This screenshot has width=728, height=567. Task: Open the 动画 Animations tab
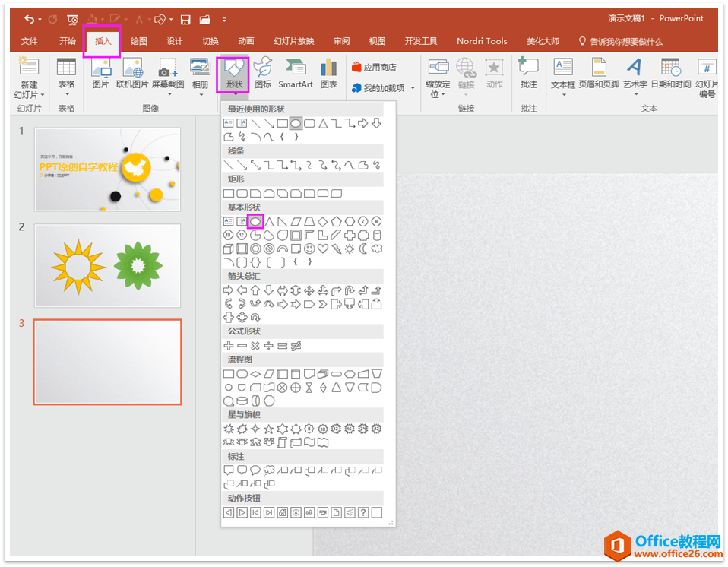[246, 41]
